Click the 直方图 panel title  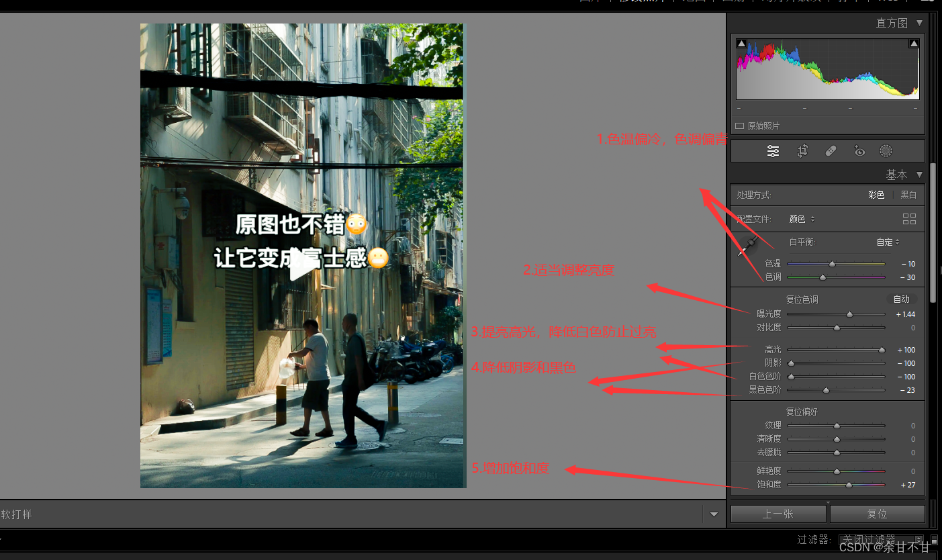click(892, 23)
